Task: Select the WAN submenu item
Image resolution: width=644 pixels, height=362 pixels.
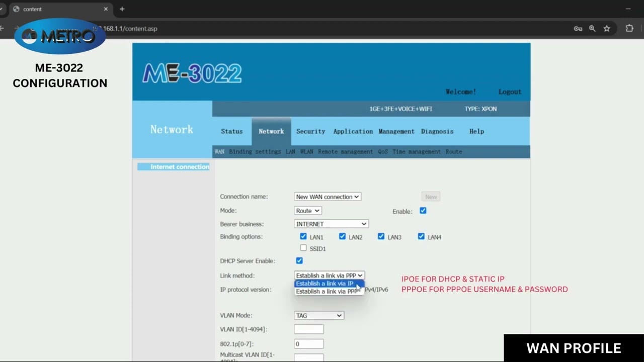Action: tap(219, 152)
